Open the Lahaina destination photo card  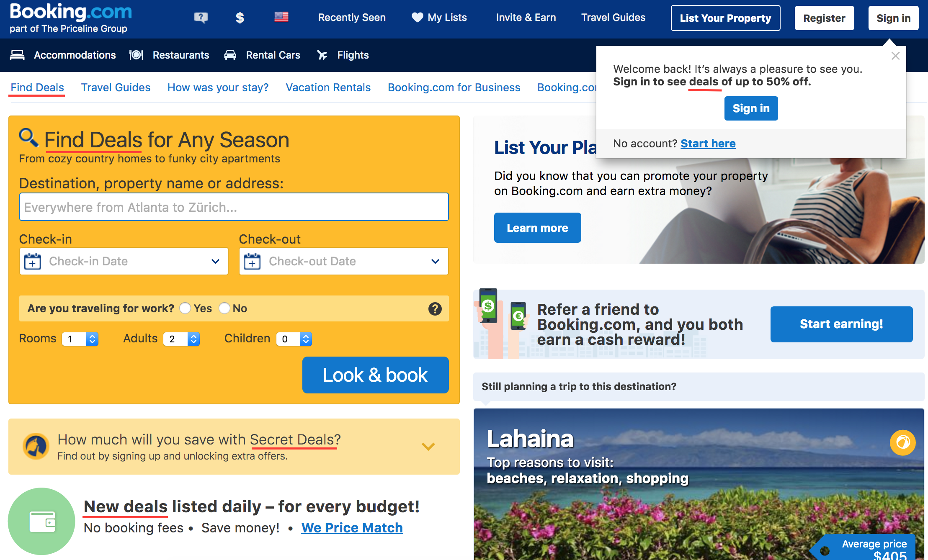pyautogui.click(x=699, y=484)
